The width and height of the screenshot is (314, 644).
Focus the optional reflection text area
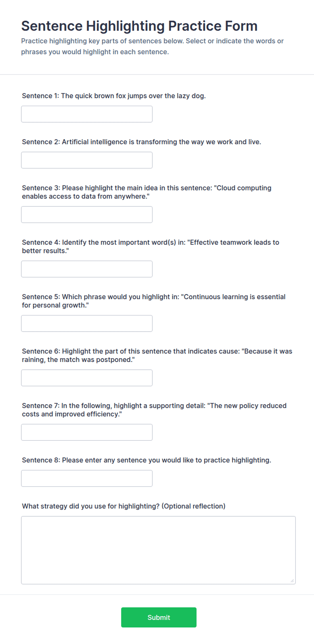158,550
